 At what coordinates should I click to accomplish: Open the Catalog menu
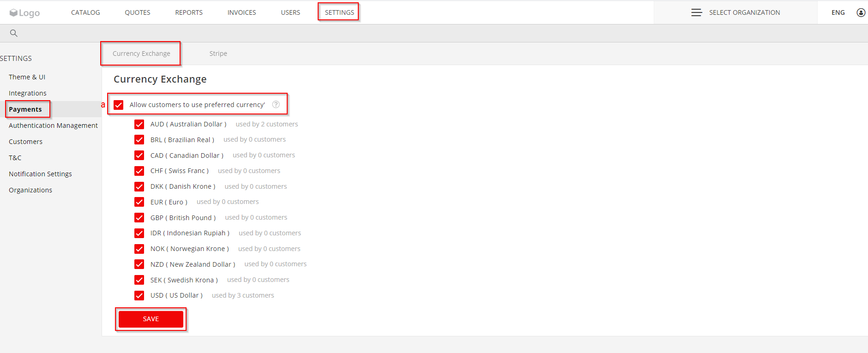click(85, 12)
